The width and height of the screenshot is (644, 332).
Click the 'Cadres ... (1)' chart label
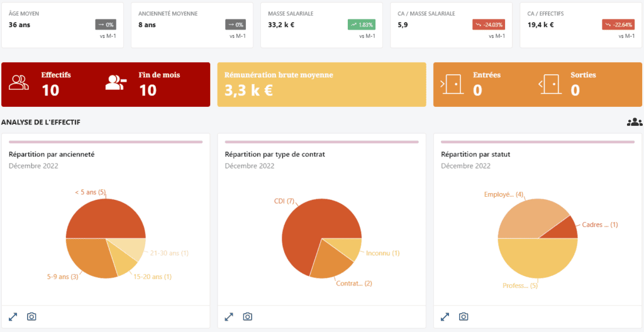(x=600, y=224)
